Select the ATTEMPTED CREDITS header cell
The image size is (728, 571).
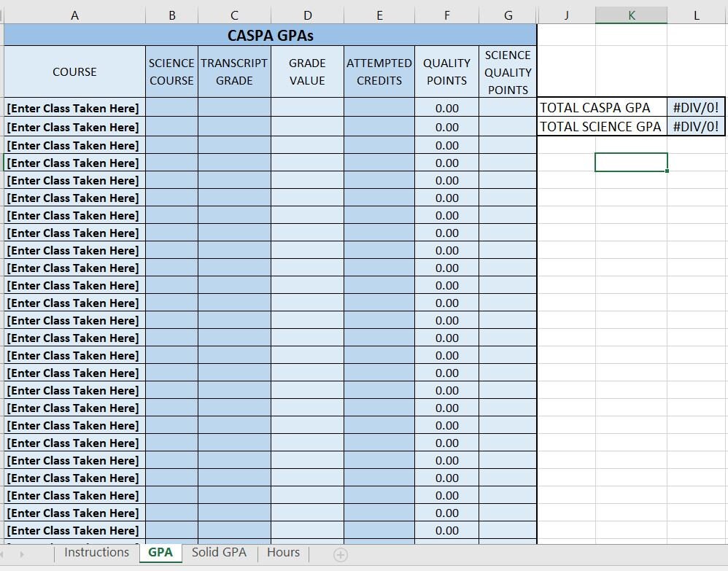click(x=379, y=71)
